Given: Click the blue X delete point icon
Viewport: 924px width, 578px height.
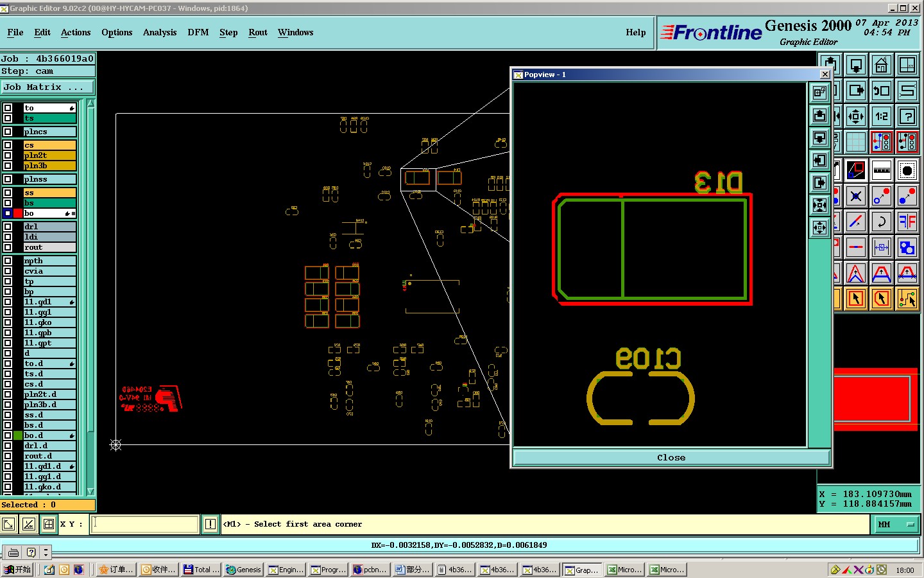Looking at the screenshot, I should [856, 196].
